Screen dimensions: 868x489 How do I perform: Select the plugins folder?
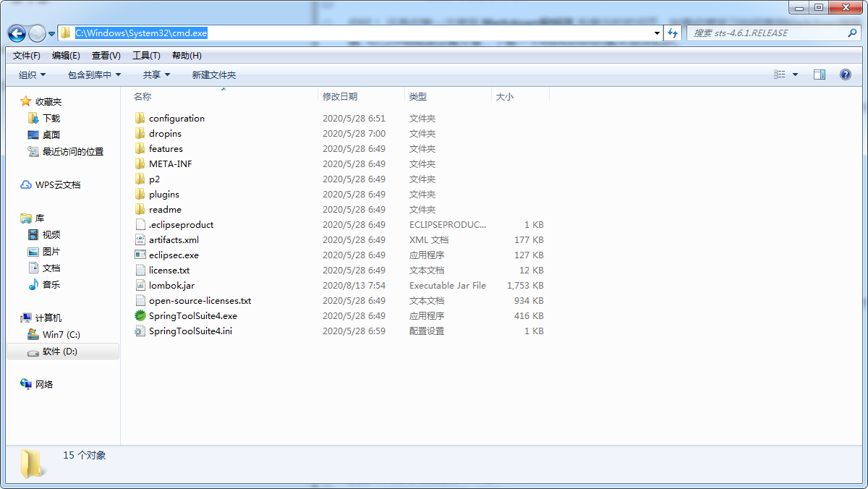[163, 195]
